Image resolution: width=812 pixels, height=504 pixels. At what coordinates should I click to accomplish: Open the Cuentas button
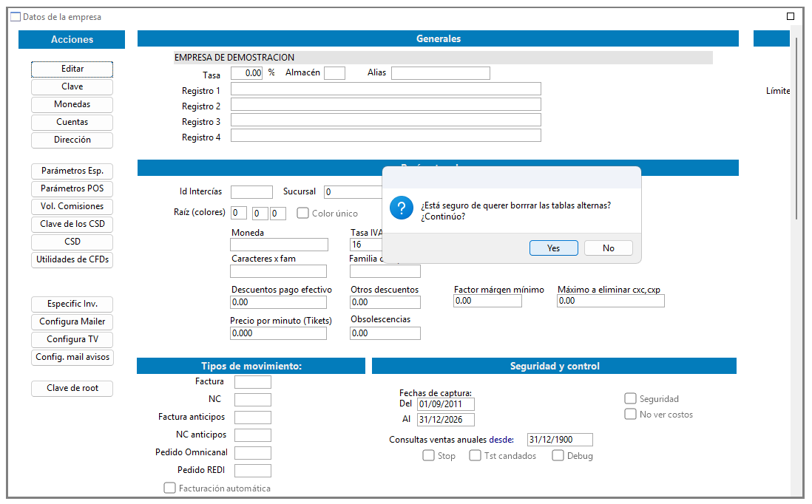point(72,122)
